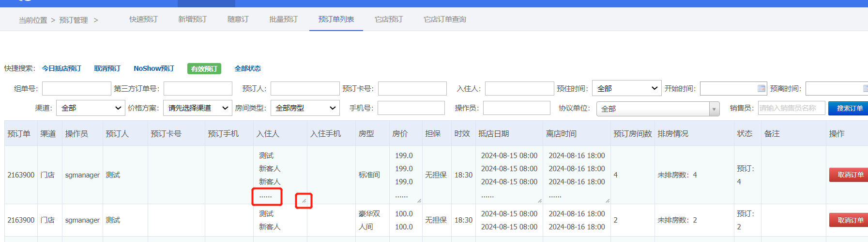Click resize handle in 入住人 cell
The image size is (868, 242).
click(304, 200)
